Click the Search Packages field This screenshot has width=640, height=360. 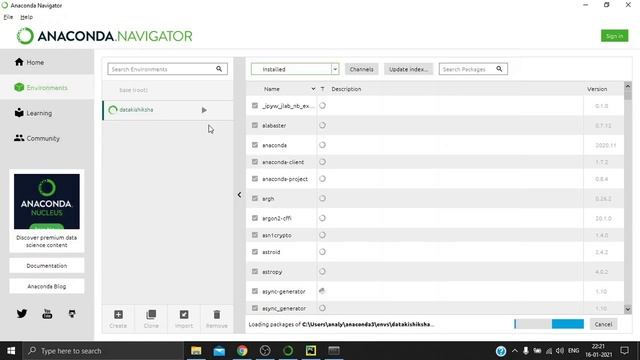pyautogui.click(x=473, y=69)
